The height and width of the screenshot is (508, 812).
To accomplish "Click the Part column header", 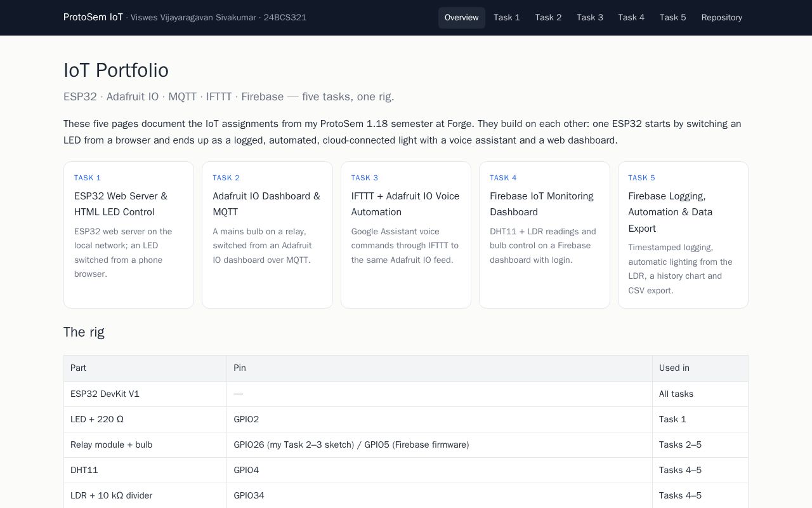I will (x=145, y=368).
